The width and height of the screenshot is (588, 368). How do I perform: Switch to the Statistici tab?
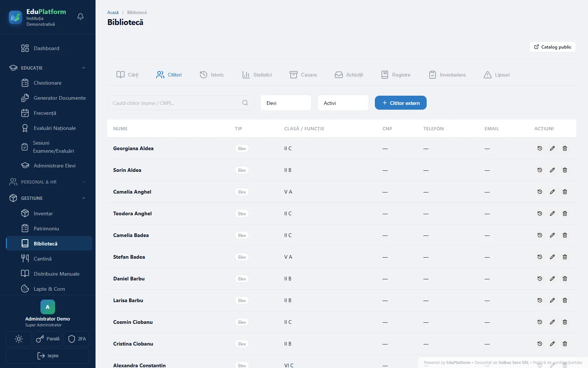pyautogui.click(x=257, y=75)
